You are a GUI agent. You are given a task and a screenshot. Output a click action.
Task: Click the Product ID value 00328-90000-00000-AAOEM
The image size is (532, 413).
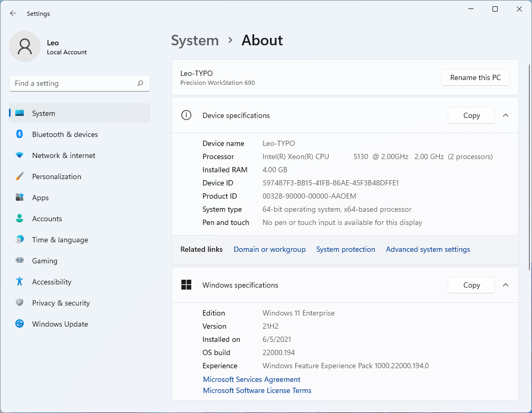[309, 196]
